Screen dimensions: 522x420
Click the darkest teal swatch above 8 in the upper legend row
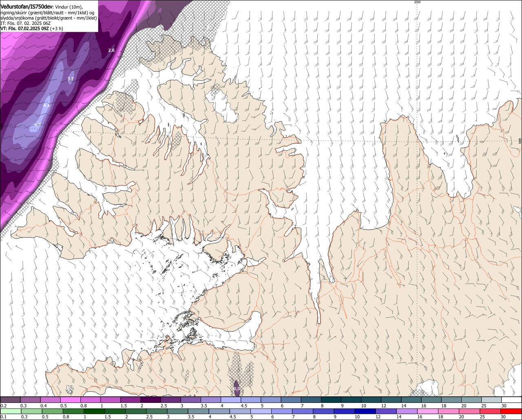coord(331,400)
